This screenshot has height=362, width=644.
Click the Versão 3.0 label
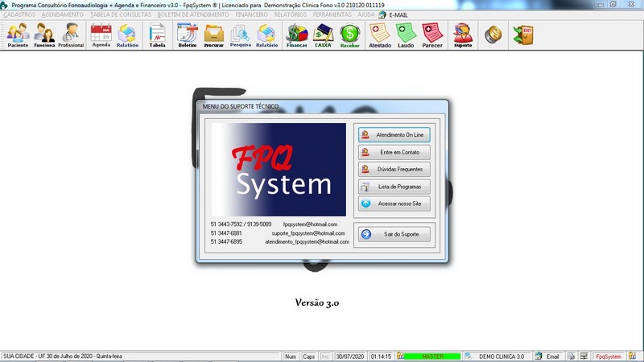pos(317,303)
